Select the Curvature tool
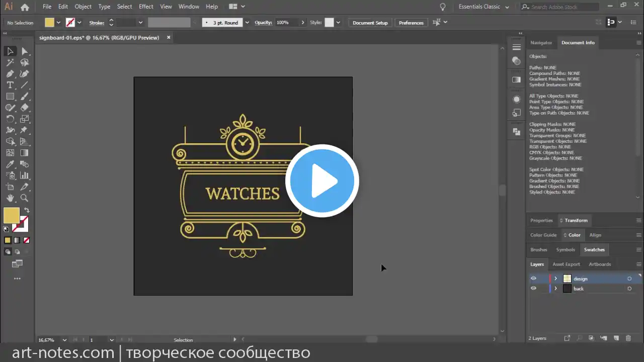 [24, 74]
